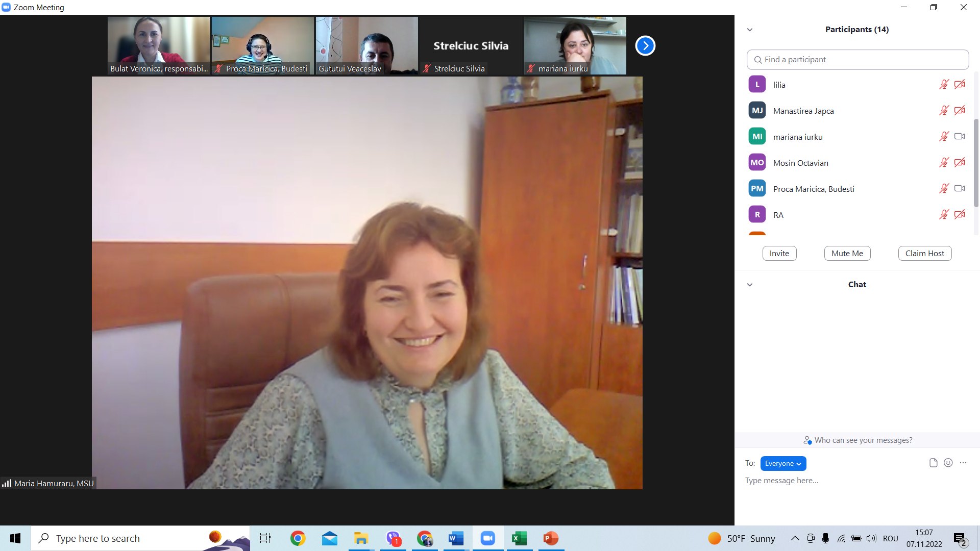Click the participants list scrollbar
The image size is (980, 551).
[x=976, y=163]
